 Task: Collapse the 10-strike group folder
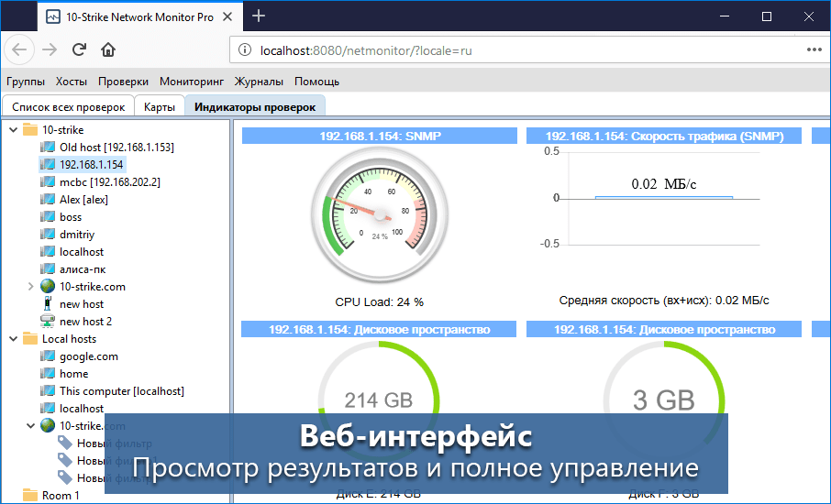tap(13, 129)
